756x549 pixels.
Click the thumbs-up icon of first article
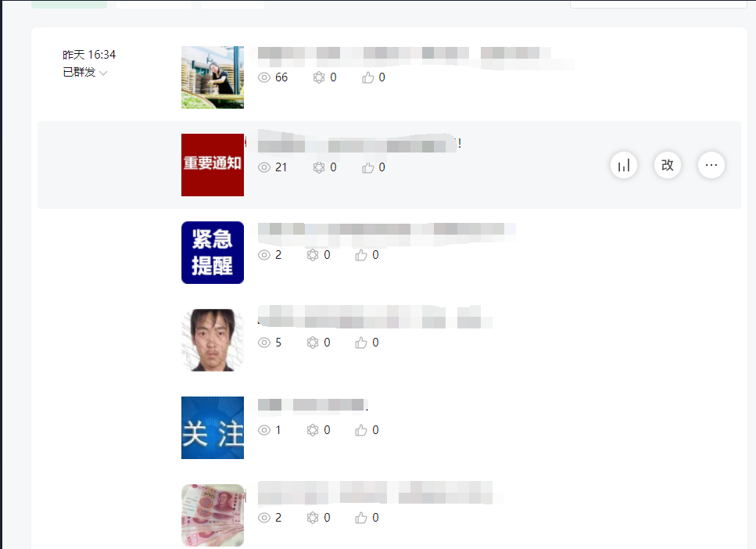[368, 77]
